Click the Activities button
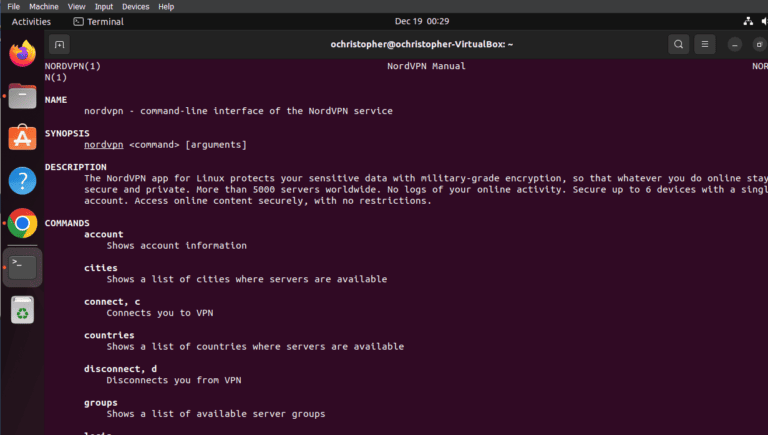768x435 pixels. click(x=31, y=21)
